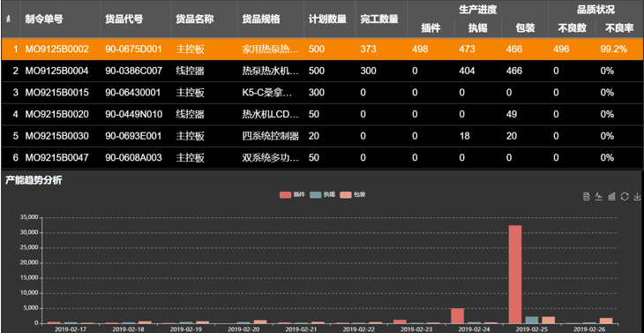Sort by 不良率 column header
Viewport: 644px width, 333px height.
tap(619, 28)
